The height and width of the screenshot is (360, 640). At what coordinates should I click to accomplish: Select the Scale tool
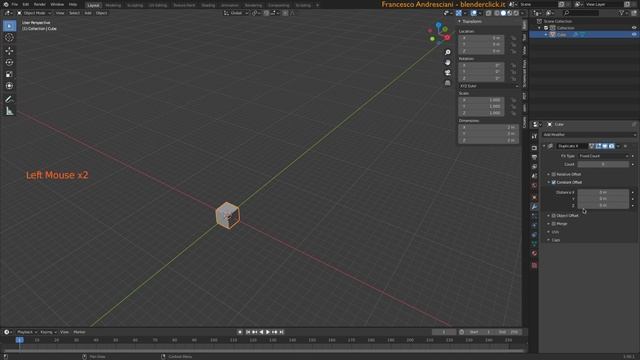click(9, 74)
